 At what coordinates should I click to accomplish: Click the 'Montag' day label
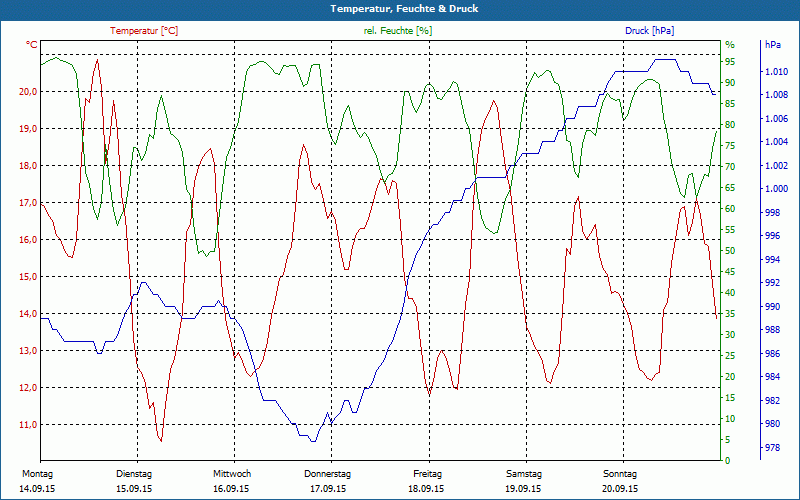click(37, 474)
